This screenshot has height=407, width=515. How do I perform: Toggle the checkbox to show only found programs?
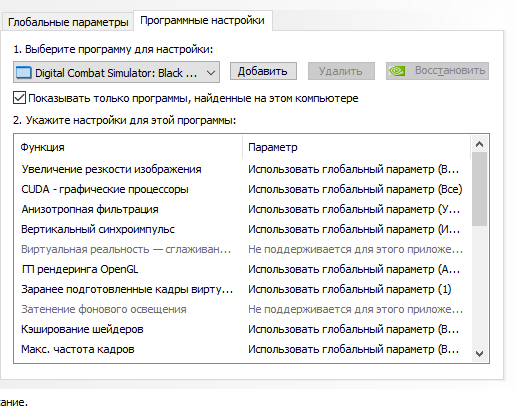19,98
